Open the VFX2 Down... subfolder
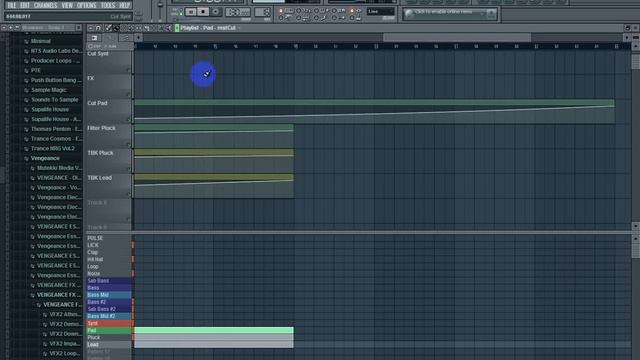The image size is (640, 360). pos(64,334)
